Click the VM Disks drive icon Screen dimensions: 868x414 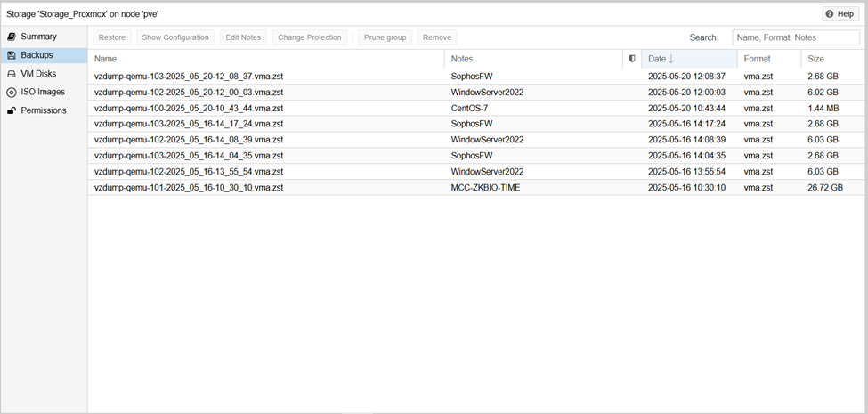pos(12,74)
